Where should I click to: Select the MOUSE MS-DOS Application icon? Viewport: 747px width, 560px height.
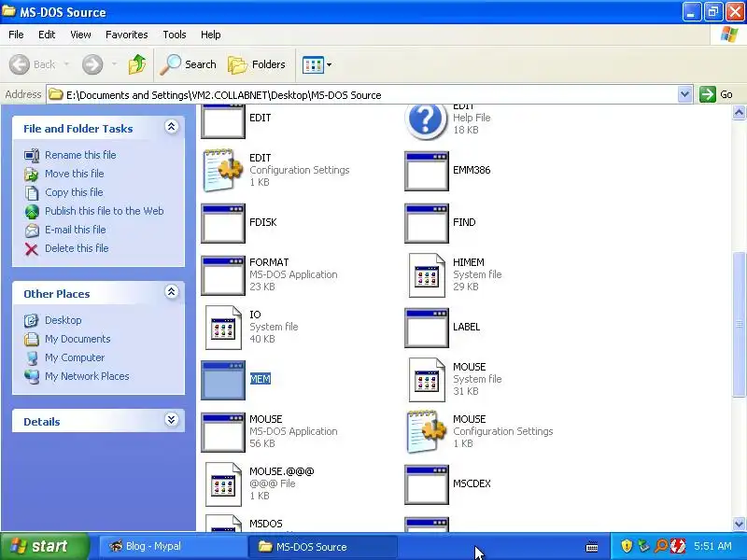click(223, 432)
